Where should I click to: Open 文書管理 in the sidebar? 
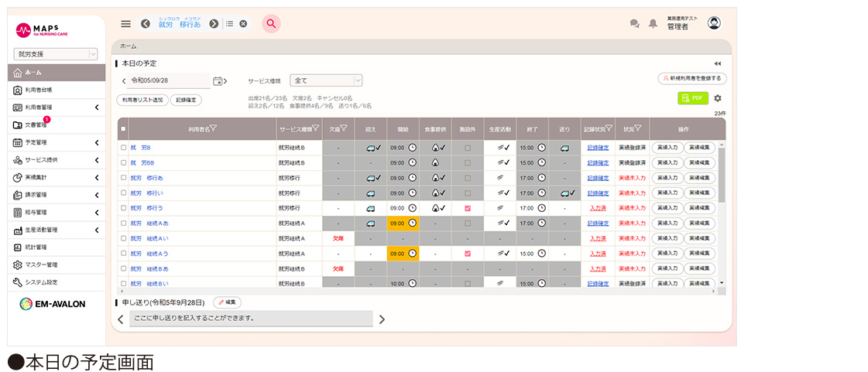tap(56, 125)
